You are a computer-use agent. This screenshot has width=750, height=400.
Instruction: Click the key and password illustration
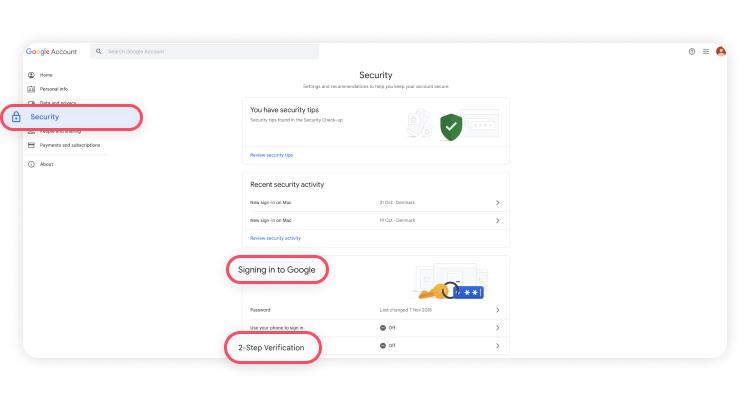(451, 282)
